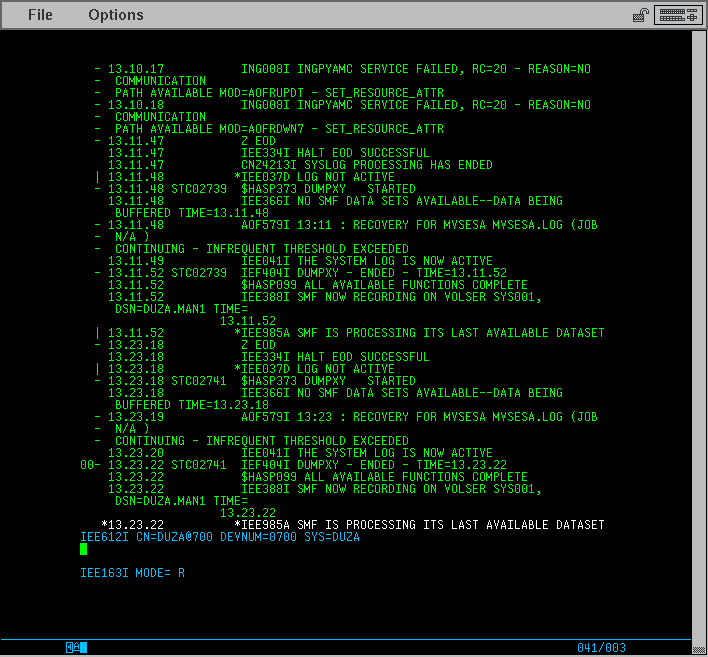Click AOF579I 13:23 RECOVERY FOR MVSESA line
708x657 pixels.
[x=346, y=417]
